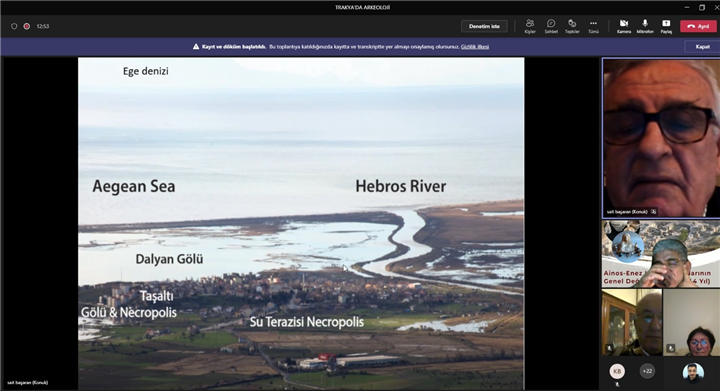Viewport: 720px width, 391px height.
Task: Expand the Tümü more options menu
Action: 593,26
